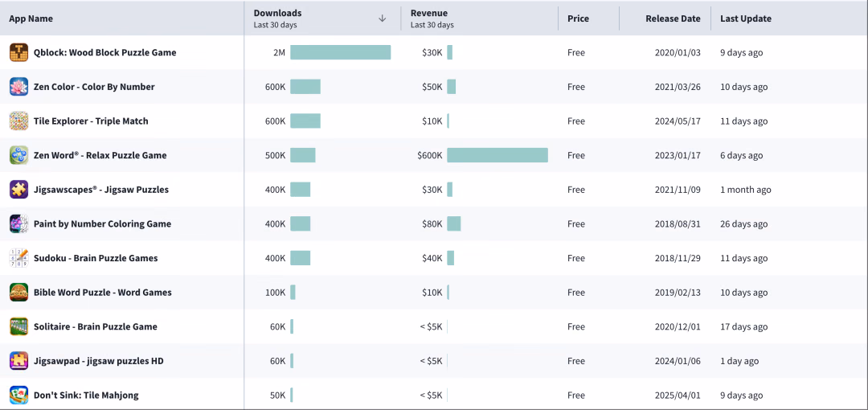Click the Solitaire Brain Puzzle Game icon
This screenshot has width=868, height=410.
pyautogui.click(x=18, y=327)
